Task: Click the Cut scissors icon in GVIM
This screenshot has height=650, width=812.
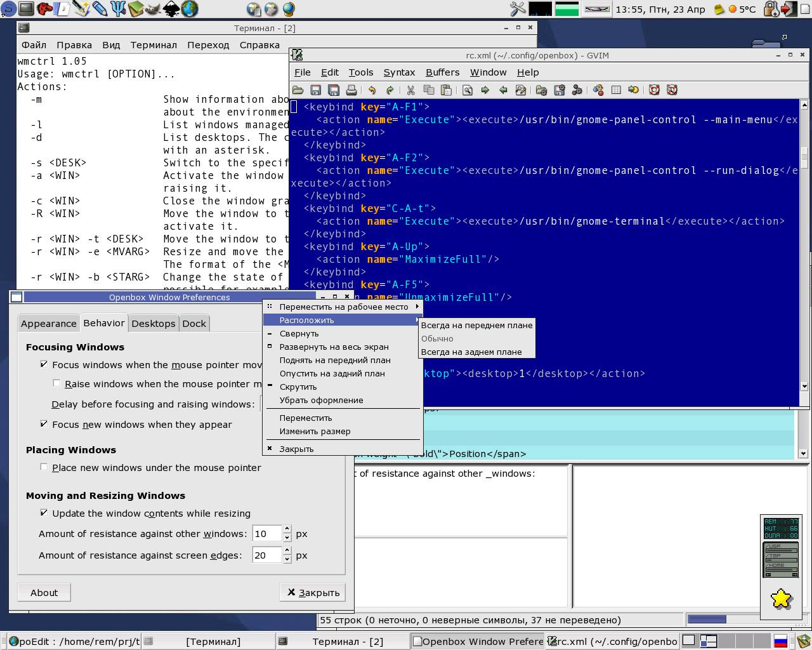Action: tap(410, 90)
